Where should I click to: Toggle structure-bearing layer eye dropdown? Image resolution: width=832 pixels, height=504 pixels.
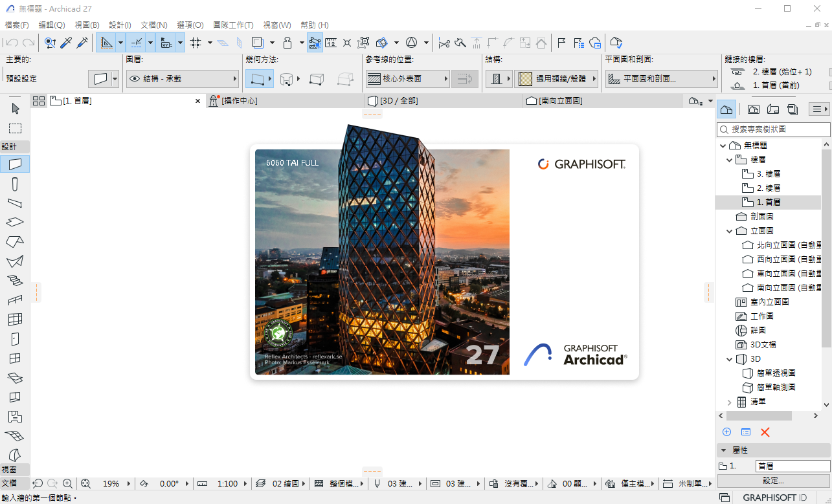point(183,79)
